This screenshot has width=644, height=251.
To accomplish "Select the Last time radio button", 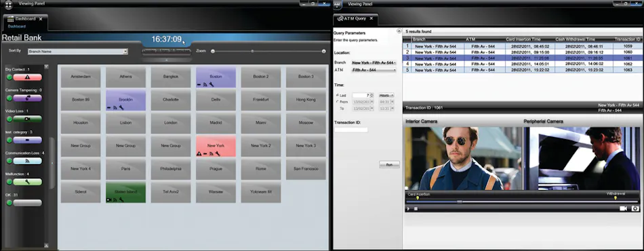I will pos(338,95).
